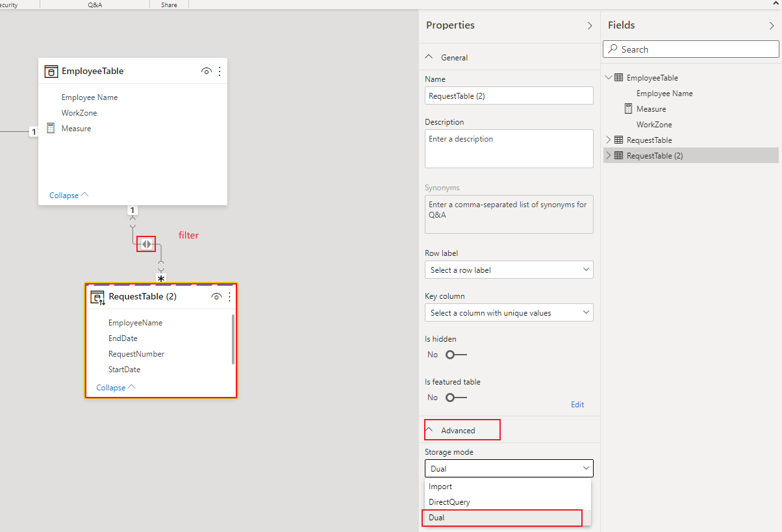Open the Key column dropdown
The width and height of the screenshot is (782, 532).
[x=509, y=312]
